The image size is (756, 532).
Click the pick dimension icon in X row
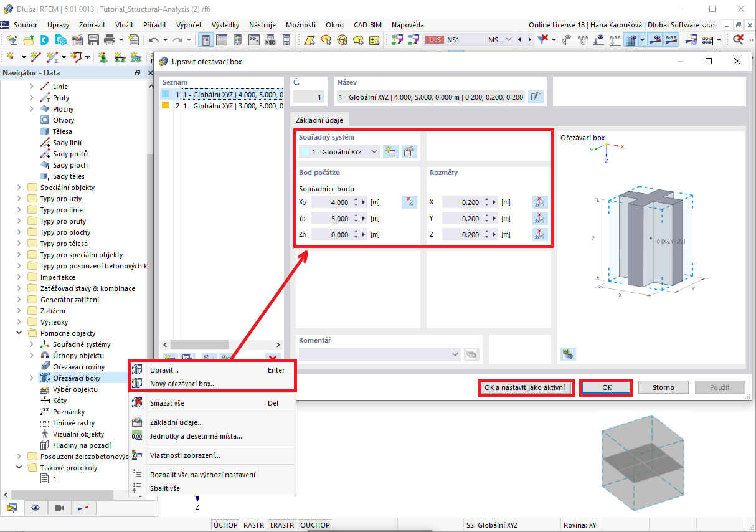click(539, 202)
